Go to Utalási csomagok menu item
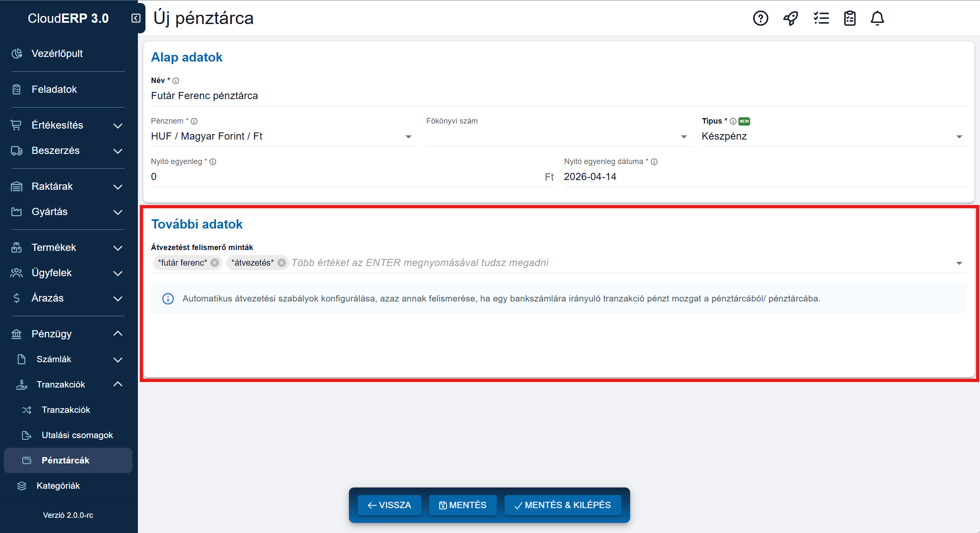The height and width of the screenshot is (533, 980). pos(77,435)
